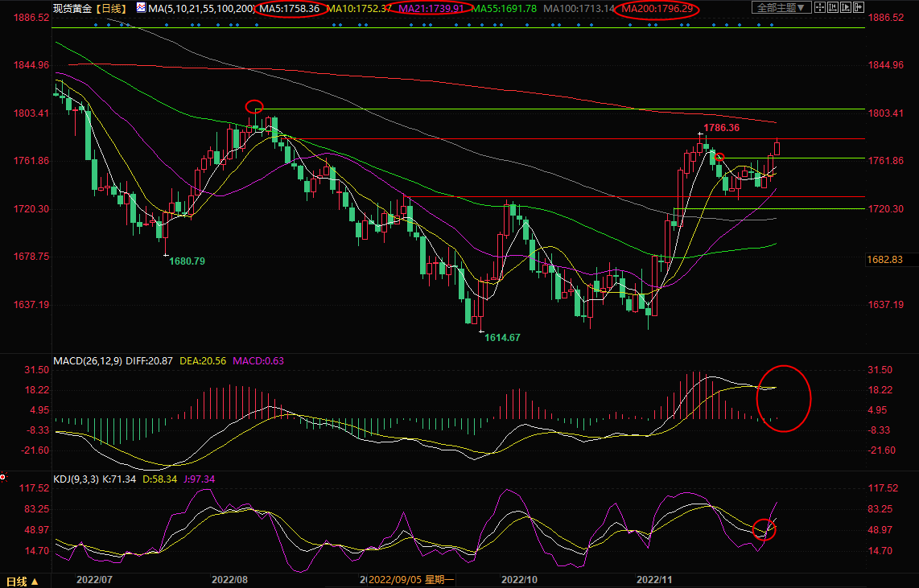Click the 1614.67 low price marker
919x588 pixels.
(x=502, y=338)
